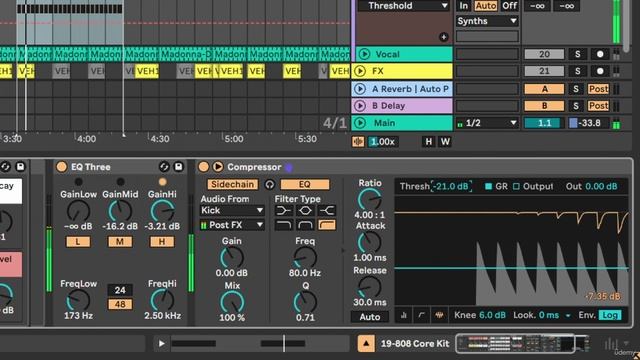640x360 pixels.
Task: Select the low-pass filter type icon
Action: 284,225
